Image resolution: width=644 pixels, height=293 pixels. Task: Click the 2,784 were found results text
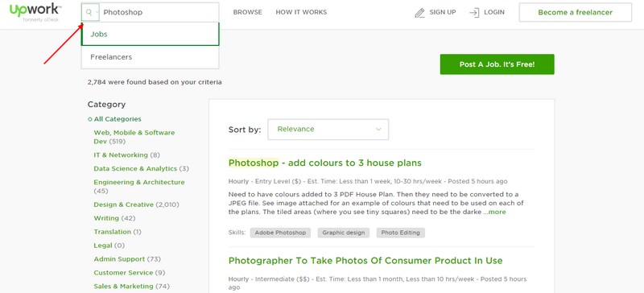tap(155, 82)
